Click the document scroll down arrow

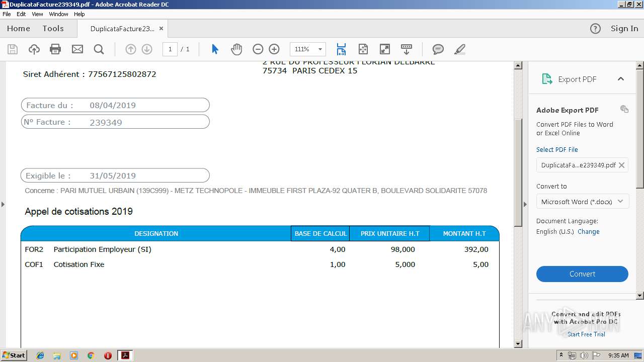point(518,344)
